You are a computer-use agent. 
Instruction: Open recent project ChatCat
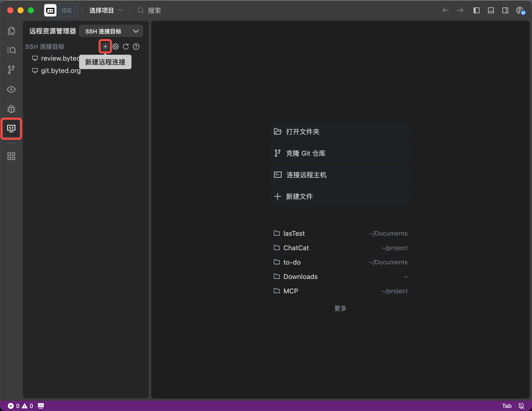point(296,248)
